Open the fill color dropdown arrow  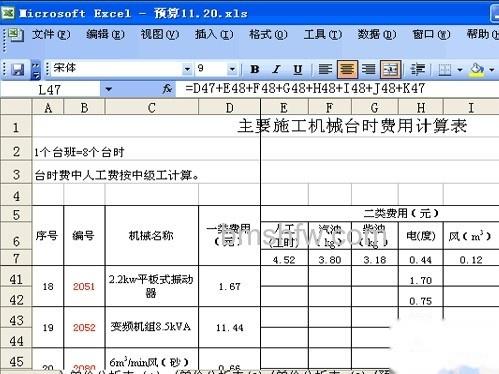[492, 70]
